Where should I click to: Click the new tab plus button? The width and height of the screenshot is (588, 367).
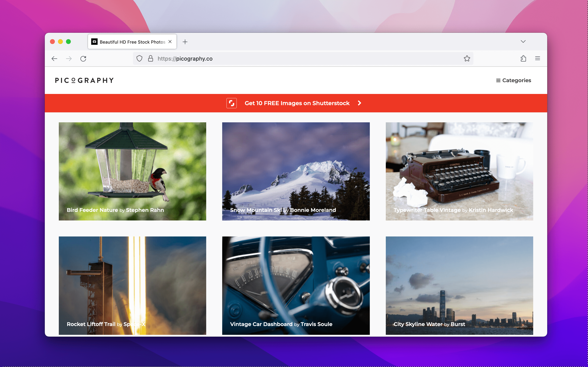185,42
